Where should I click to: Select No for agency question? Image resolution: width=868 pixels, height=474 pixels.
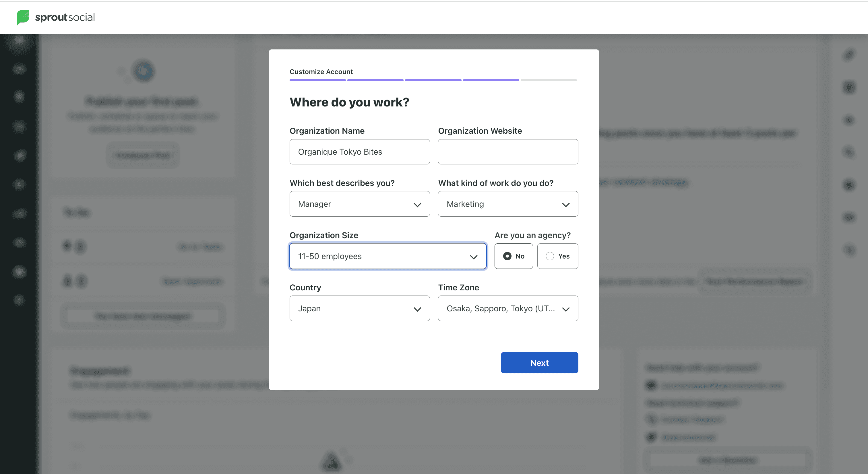click(x=513, y=256)
